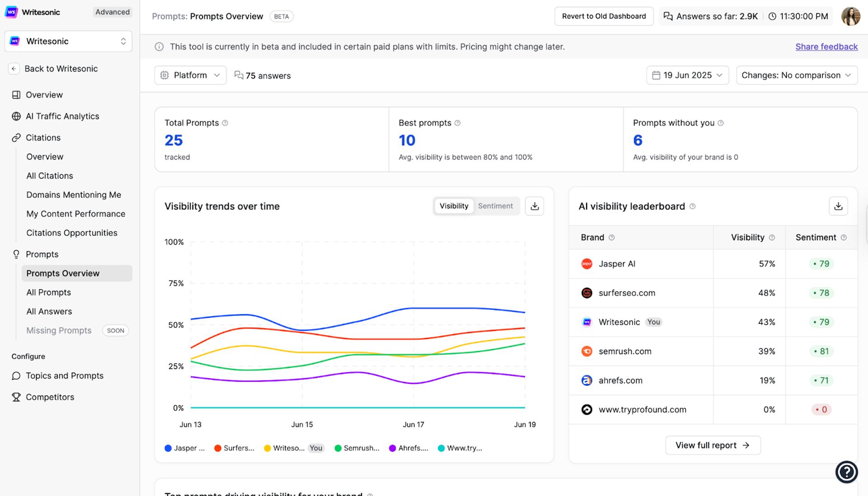Click the info icon in the beta notice banner
This screenshot has height=496, width=868.
[x=159, y=47]
